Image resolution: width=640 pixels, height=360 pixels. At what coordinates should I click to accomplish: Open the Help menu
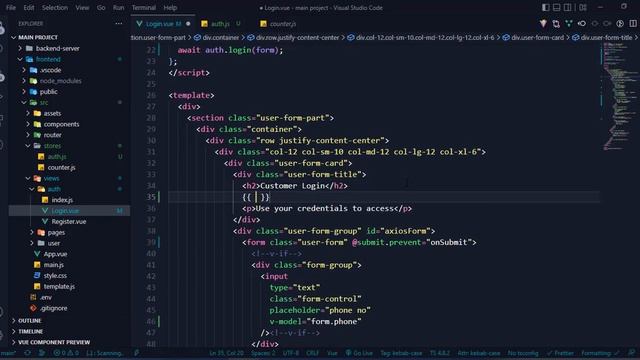(170, 7)
